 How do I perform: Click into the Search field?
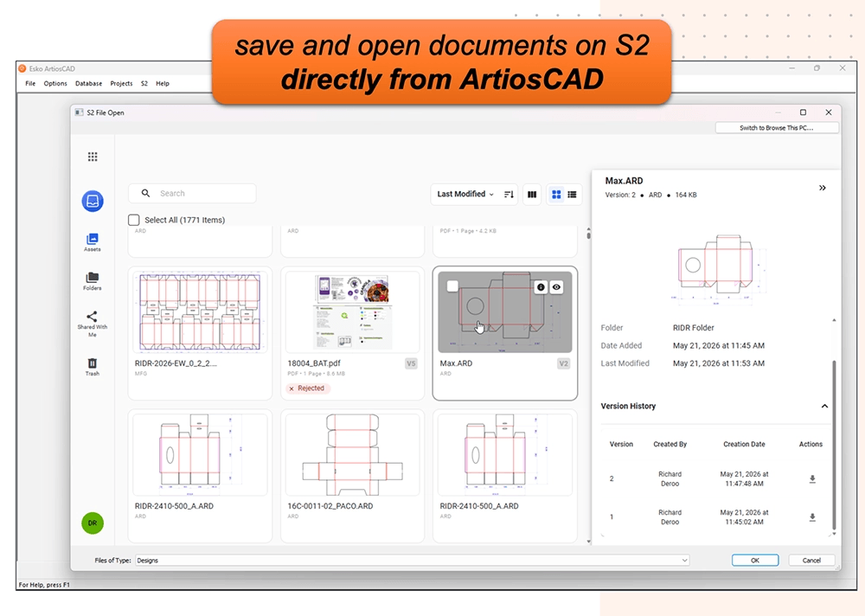click(192, 193)
